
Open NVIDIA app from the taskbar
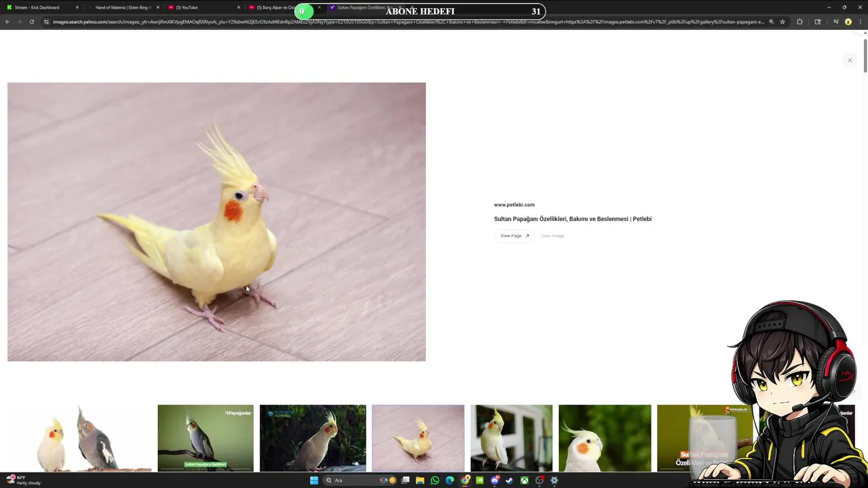point(480,481)
